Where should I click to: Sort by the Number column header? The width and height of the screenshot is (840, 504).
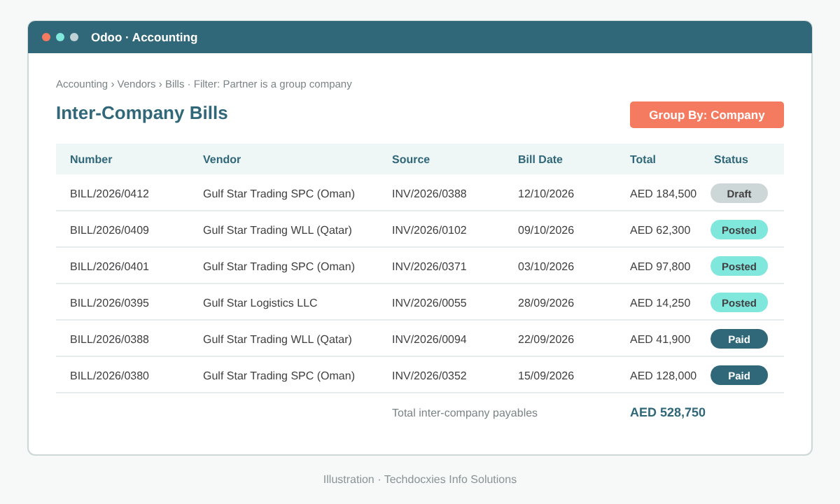(x=91, y=160)
